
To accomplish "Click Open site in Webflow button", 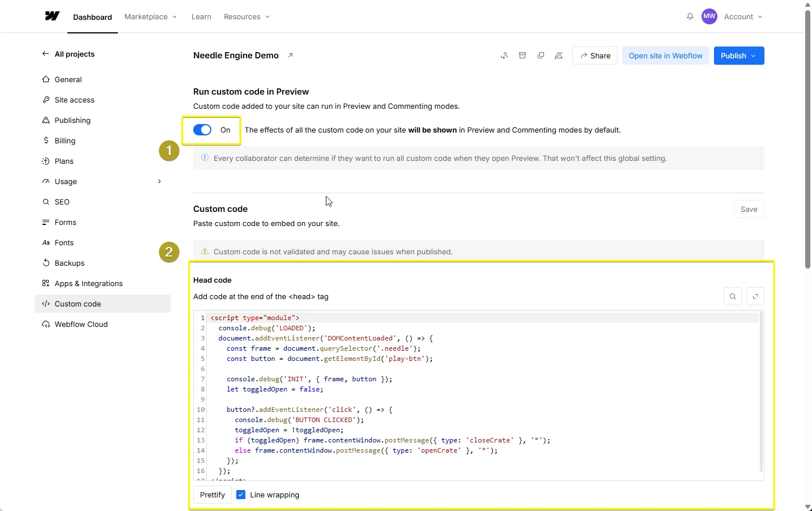I will (x=666, y=56).
